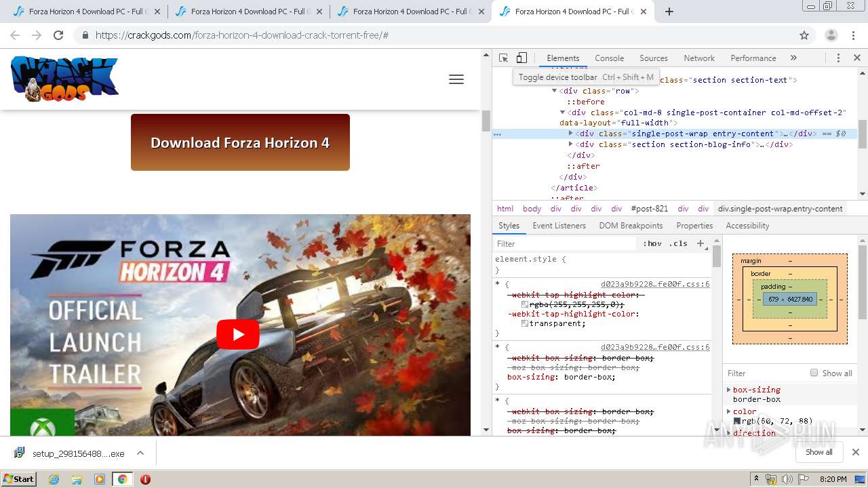Viewport: 868px width, 488px height.
Task: Open the Windows Start menu
Action: tap(18, 479)
